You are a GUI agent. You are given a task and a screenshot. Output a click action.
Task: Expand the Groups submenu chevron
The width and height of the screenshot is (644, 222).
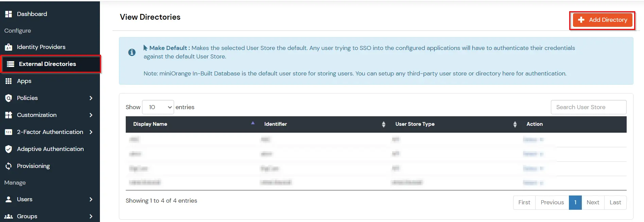tap(91, 216)
